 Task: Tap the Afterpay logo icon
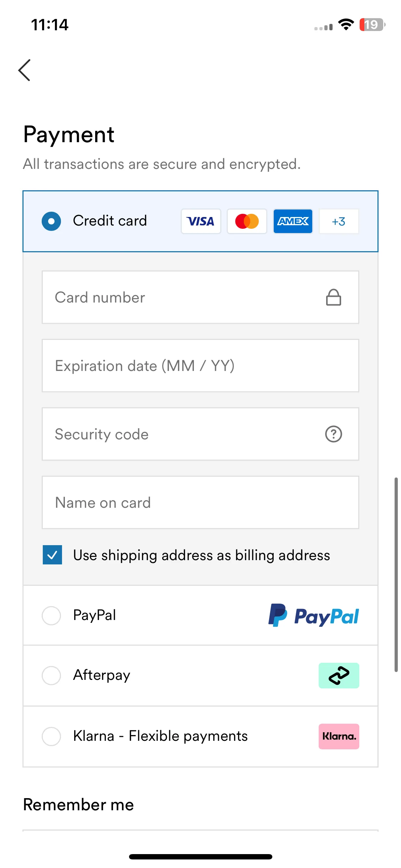tap(339, 676)
